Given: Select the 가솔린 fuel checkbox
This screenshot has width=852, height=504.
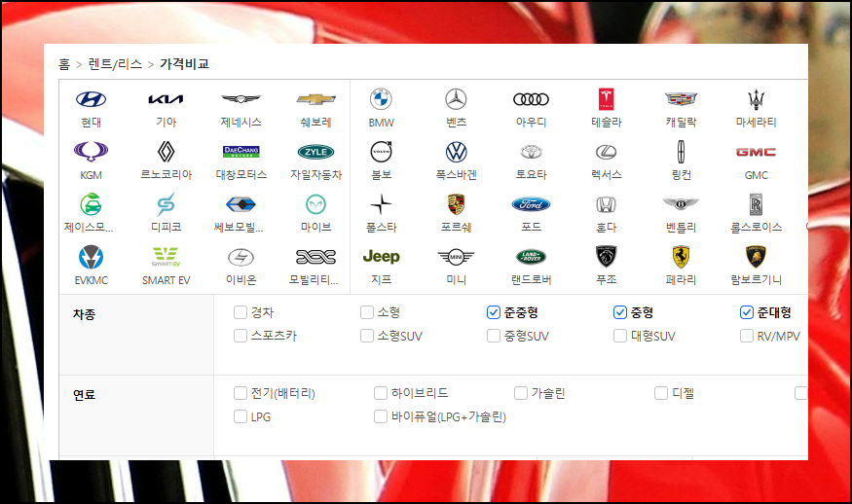Looking at the screenshot, I should (x=521, y=393).
